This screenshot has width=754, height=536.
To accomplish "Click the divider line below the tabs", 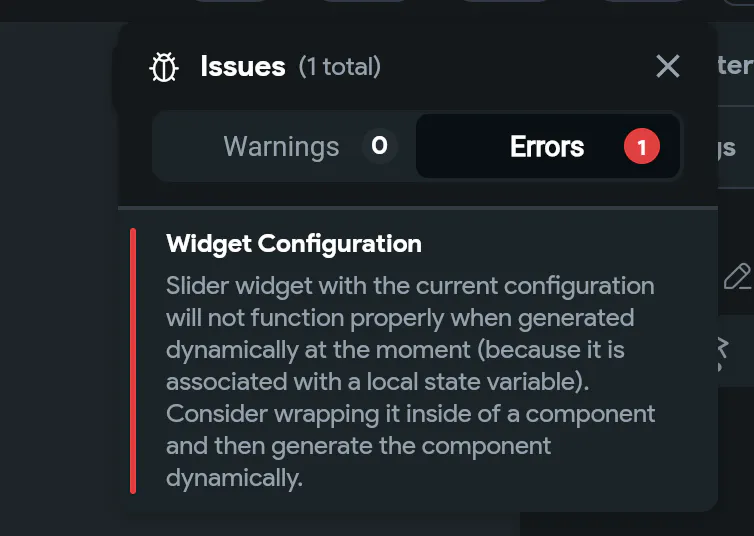I will pyautogui.click(x=418, y=207).
